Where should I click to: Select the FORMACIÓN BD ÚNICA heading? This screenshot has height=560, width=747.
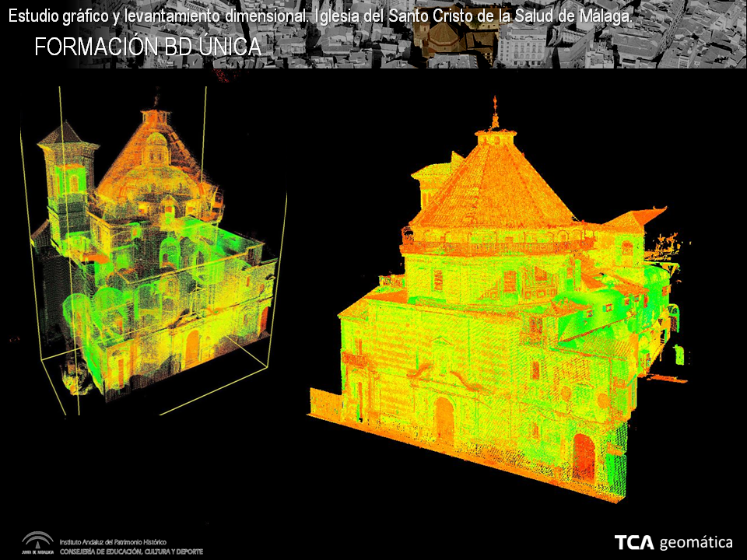click(x=148, y=47)
